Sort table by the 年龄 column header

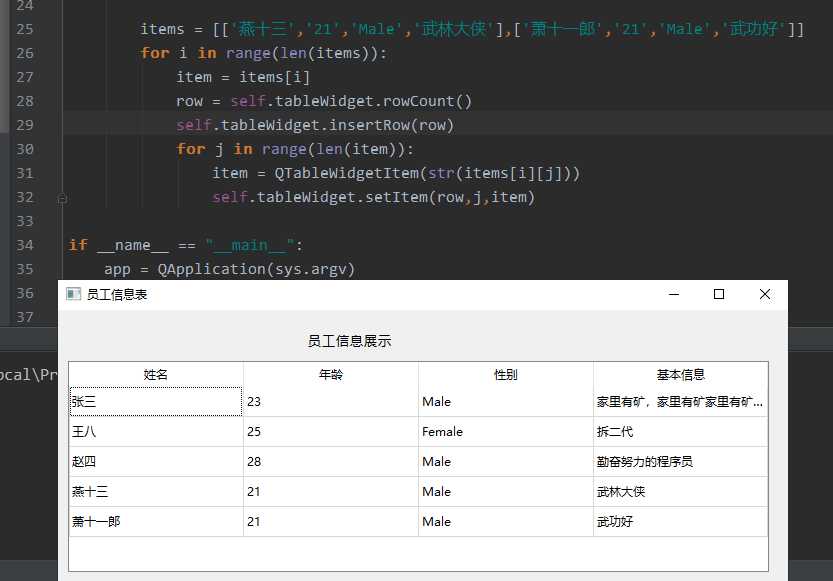point(332,374)
